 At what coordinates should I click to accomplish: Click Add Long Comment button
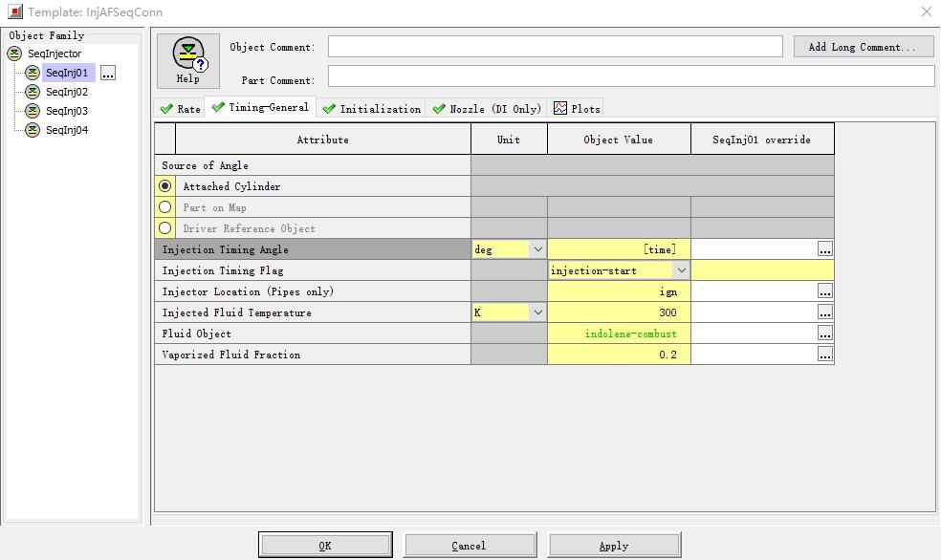863,47
